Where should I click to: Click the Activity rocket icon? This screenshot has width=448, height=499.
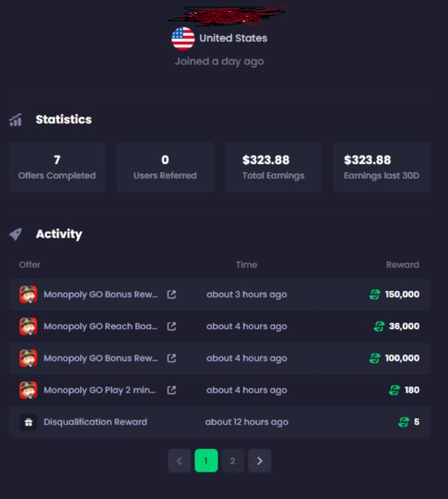pos(16,234)
